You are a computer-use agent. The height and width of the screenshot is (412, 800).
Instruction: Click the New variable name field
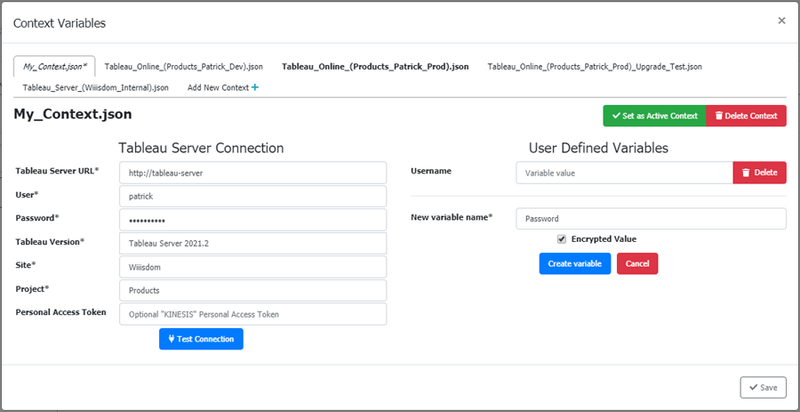click(x=651, y=219)
